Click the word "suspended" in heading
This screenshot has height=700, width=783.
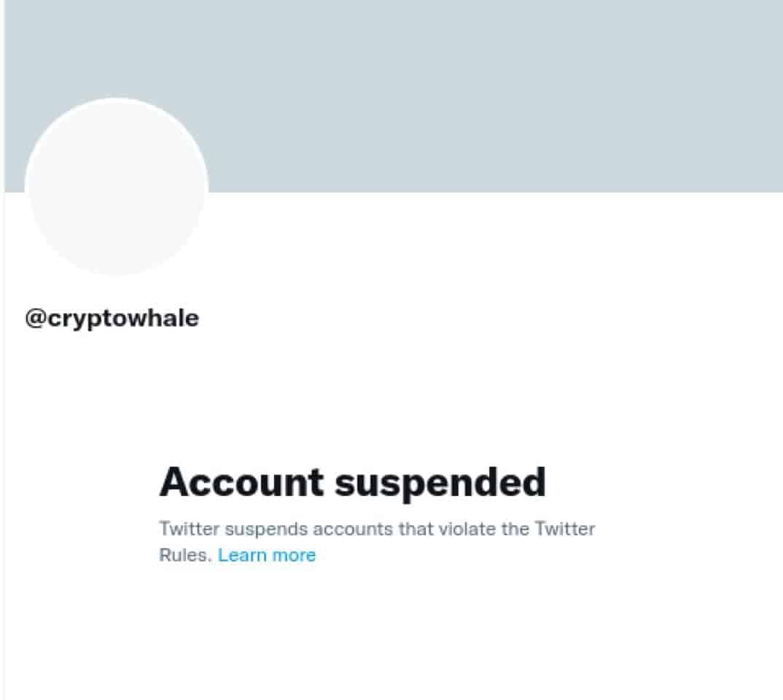[x=440, y=483]
